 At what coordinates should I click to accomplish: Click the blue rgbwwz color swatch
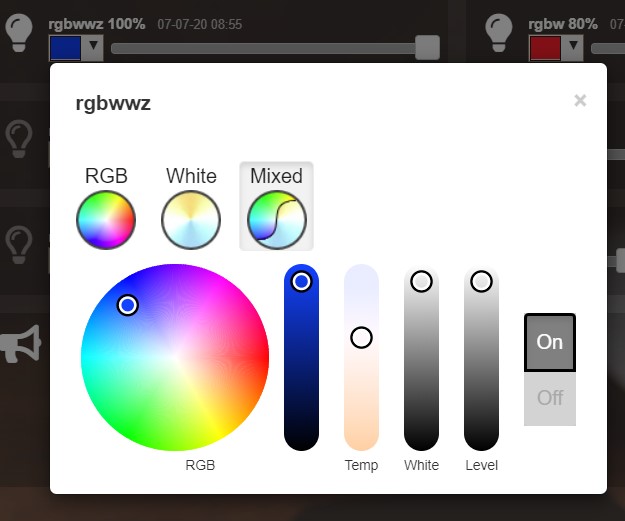tap(65, 48)
